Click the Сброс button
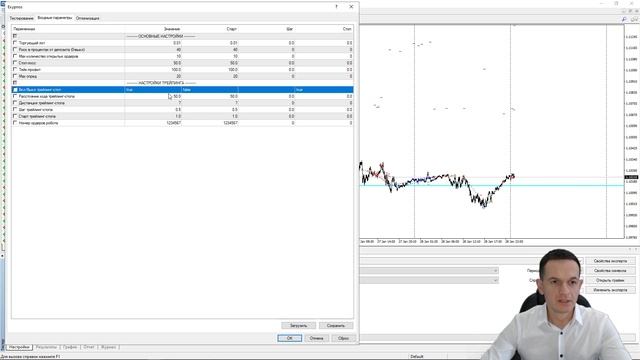This screenshot has height=360, width=640. 343,338
